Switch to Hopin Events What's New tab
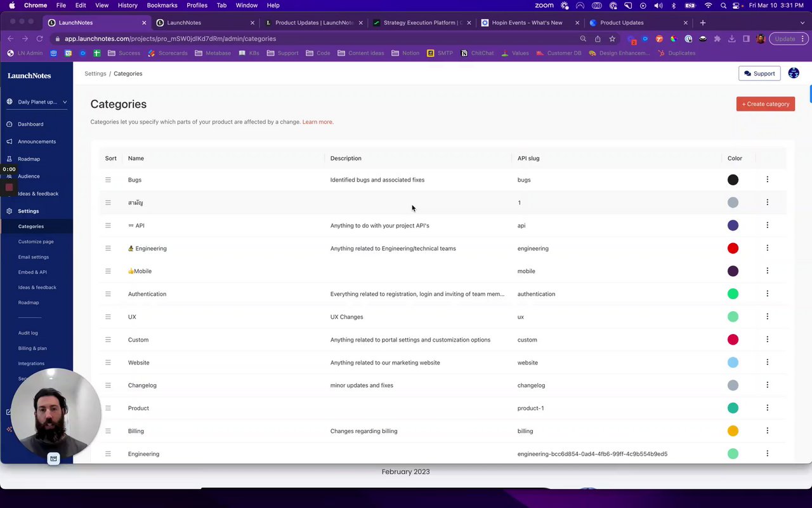The width and height of the screenshot is (812, 508). click(x=530, y=23)
